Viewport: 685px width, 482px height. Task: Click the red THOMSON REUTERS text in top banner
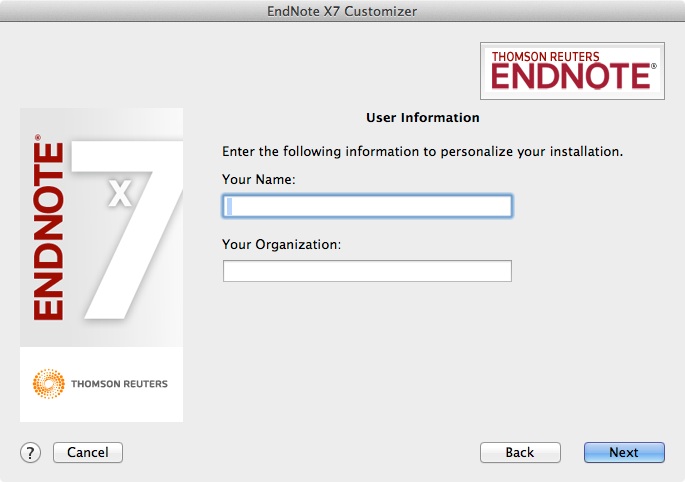pos(546,57)
